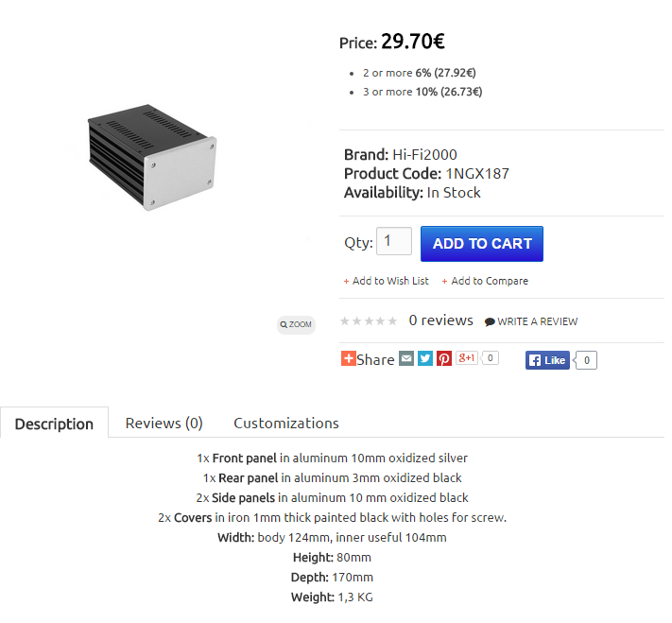
Task: Open the Customizations tab
Action: point(286,424)
